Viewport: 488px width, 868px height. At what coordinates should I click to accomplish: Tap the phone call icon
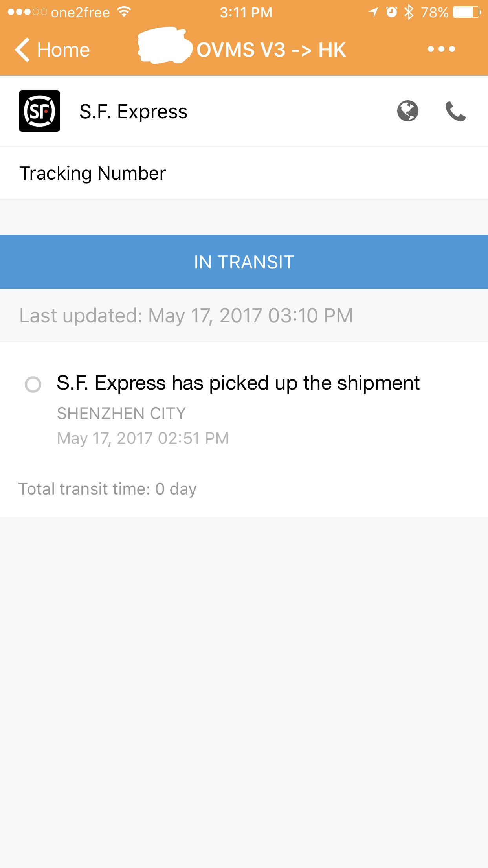pyautogui.click(x=455, y=111)
